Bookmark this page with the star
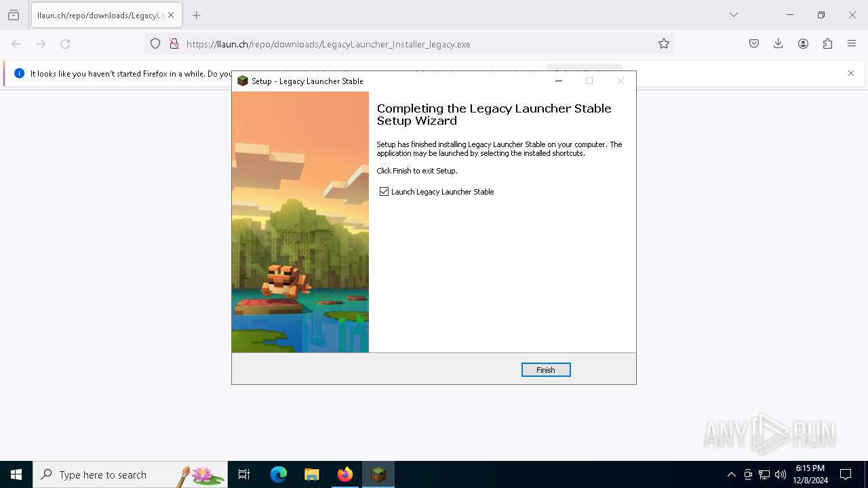 point(664,44)
